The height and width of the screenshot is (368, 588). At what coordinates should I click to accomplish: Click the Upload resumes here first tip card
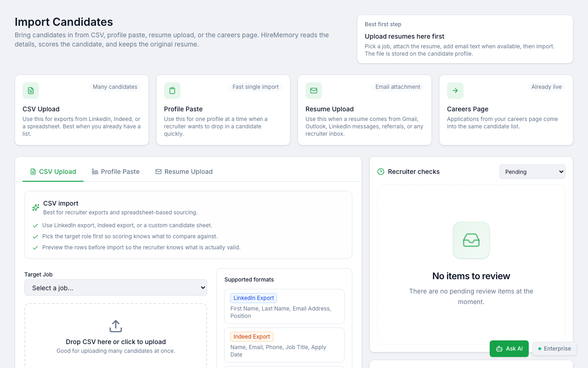tap(465, 39)
